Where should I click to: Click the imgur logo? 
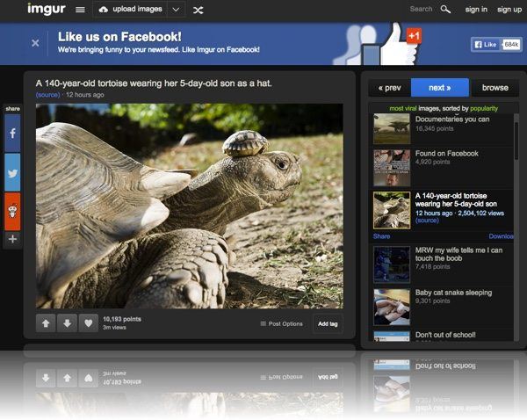click(x=46, y=9)
